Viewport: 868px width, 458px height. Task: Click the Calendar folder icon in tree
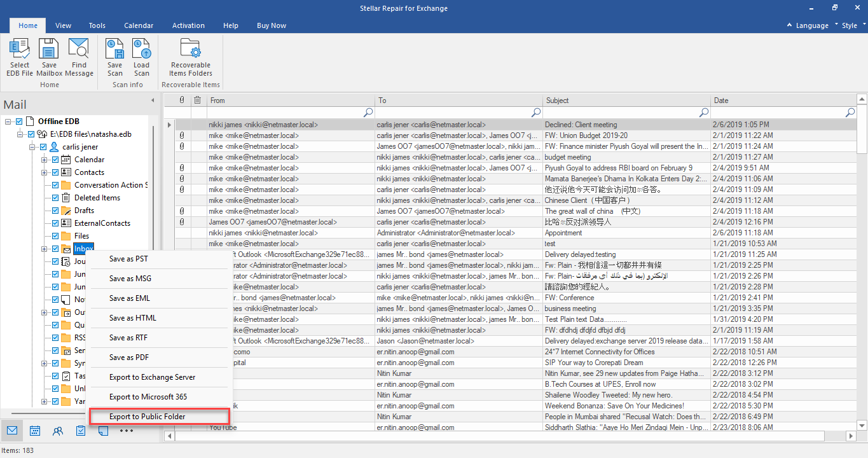65,160
